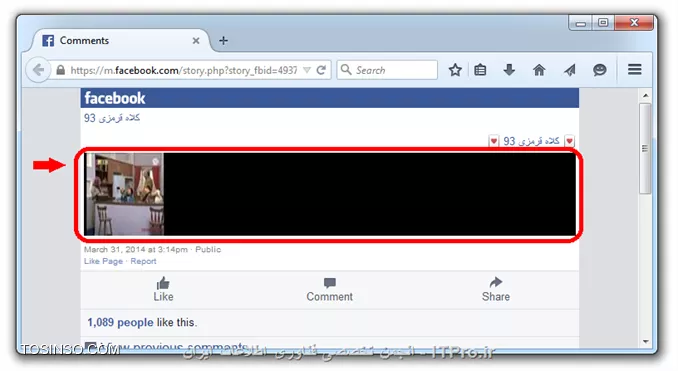Open the chat smiley bubble icon
The image size is (678, 371).
tap(600, 70)
